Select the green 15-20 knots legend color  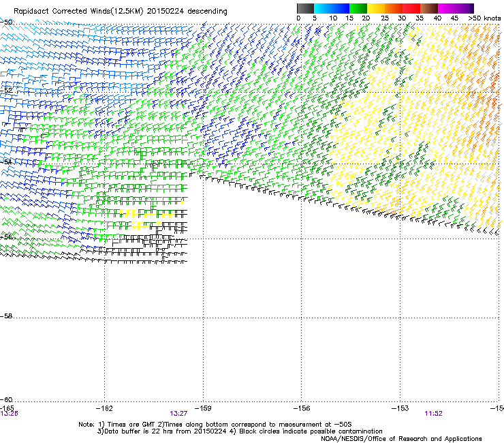point(358,8)
